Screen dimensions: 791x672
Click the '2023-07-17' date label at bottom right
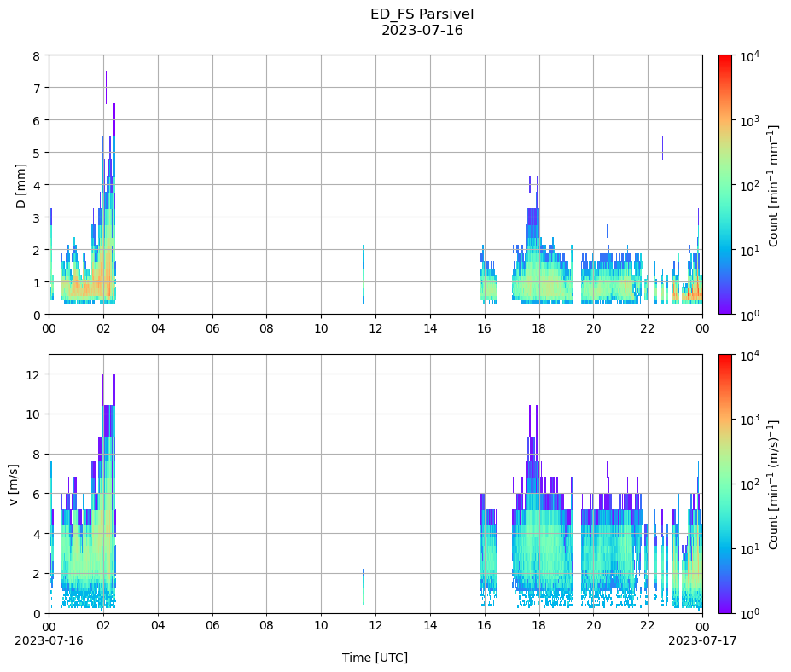702,640
